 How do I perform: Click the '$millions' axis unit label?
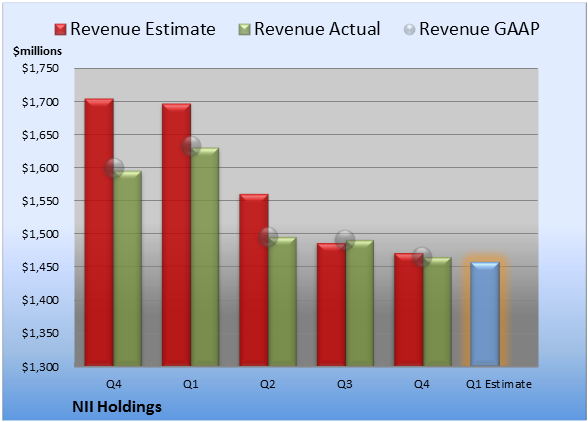[x=38, y=51]
